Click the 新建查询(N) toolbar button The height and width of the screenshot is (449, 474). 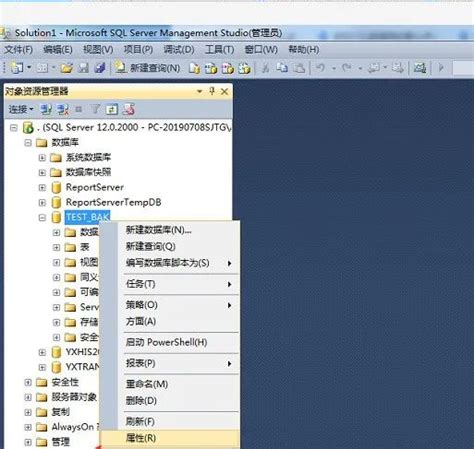[x=147, y=68]
